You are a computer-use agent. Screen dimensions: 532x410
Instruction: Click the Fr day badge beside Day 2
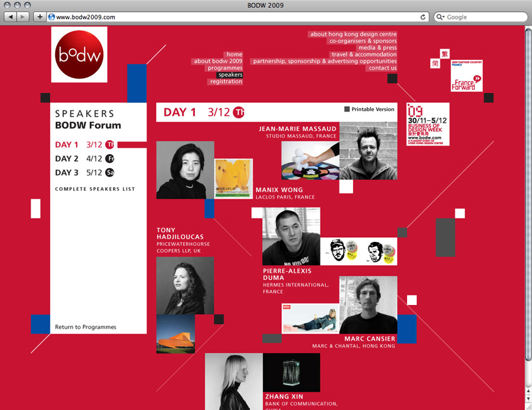(x=110, y=159)
